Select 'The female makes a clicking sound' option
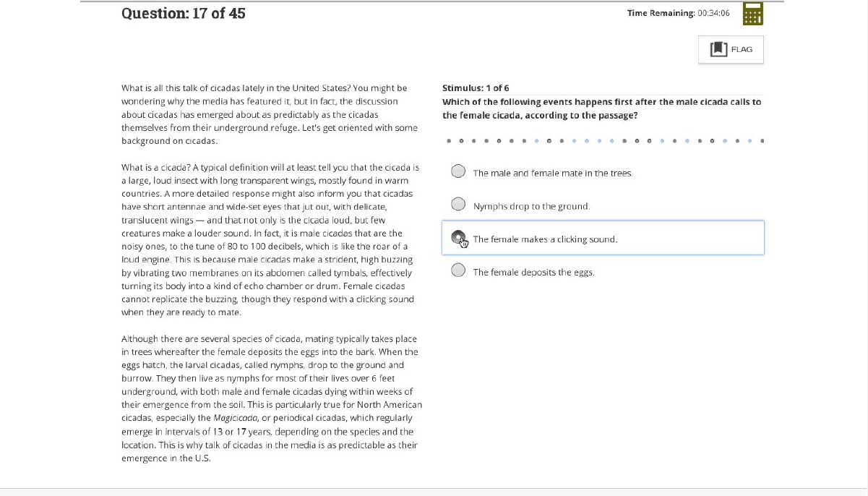The height and width of the screenshot is (496, 868). click(457, 236)
